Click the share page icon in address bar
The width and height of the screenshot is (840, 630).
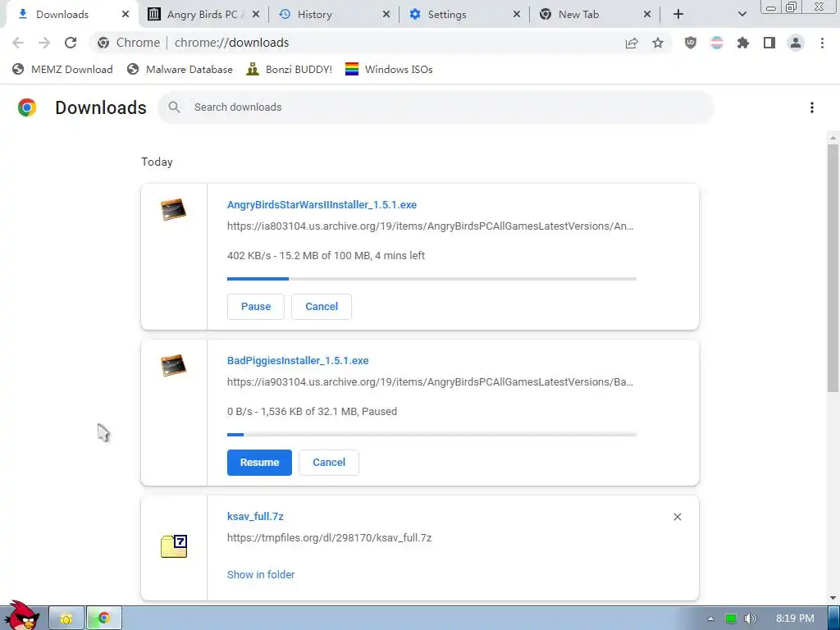[x=632, y=43]
